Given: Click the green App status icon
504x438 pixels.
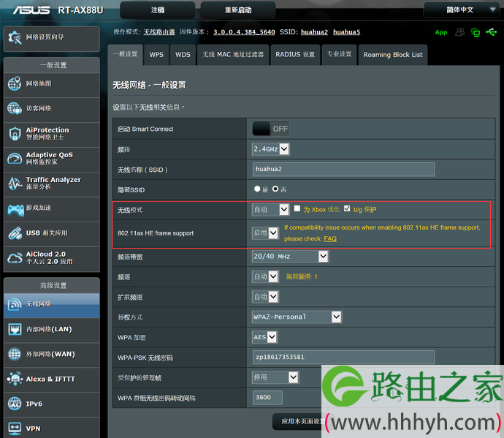Looking at the screenshot, I should [x=441, y=32].
